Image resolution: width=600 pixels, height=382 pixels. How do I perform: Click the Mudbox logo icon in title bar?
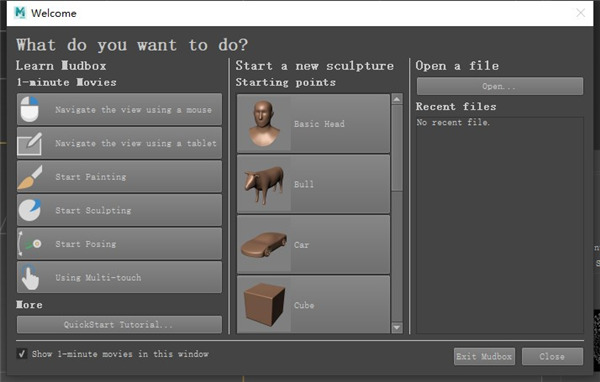20,13
